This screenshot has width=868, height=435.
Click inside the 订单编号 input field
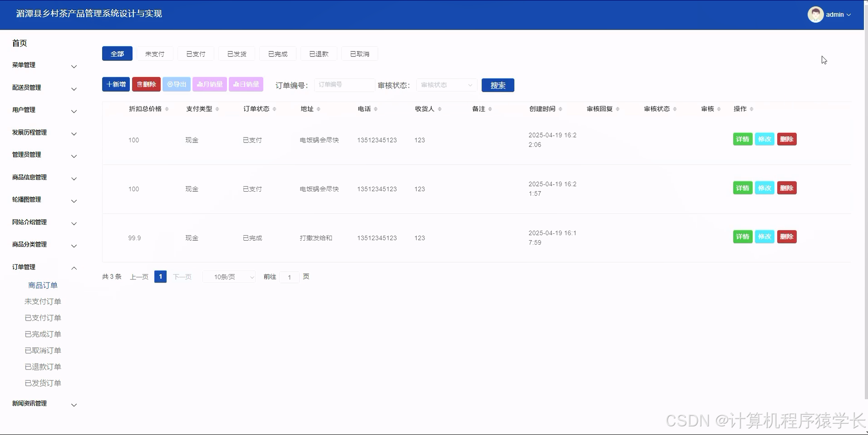344,85
